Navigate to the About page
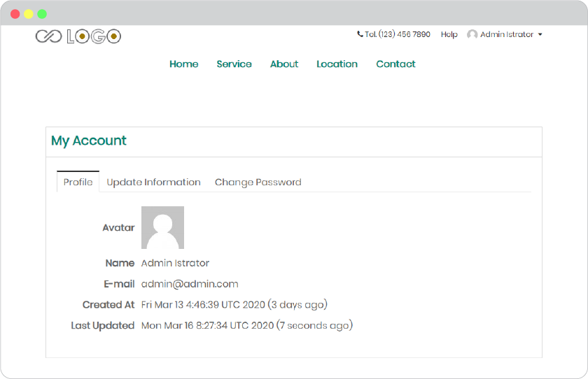This screenshot has width=588, height=379. tap(284, 64)
